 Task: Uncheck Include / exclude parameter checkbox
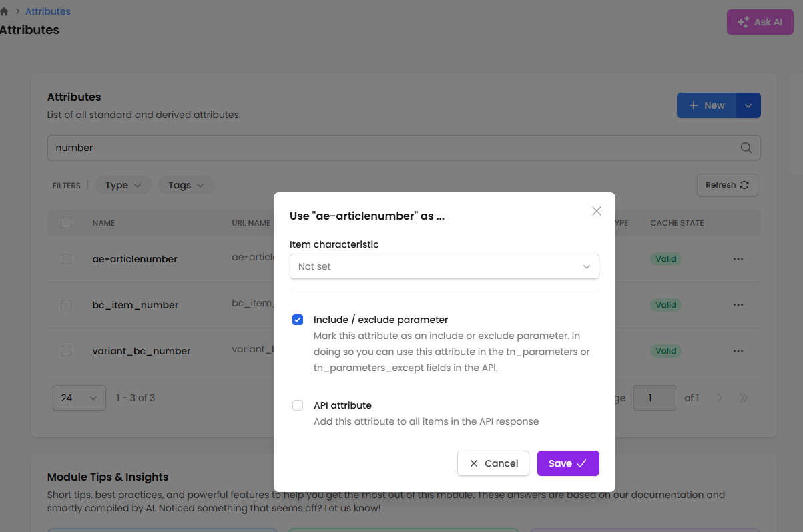298,320
